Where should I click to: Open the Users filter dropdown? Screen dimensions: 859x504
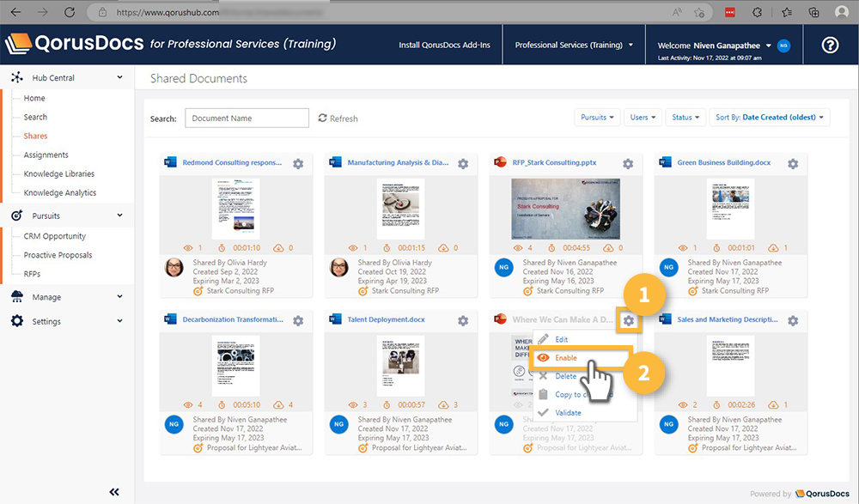tap(643, 118)
